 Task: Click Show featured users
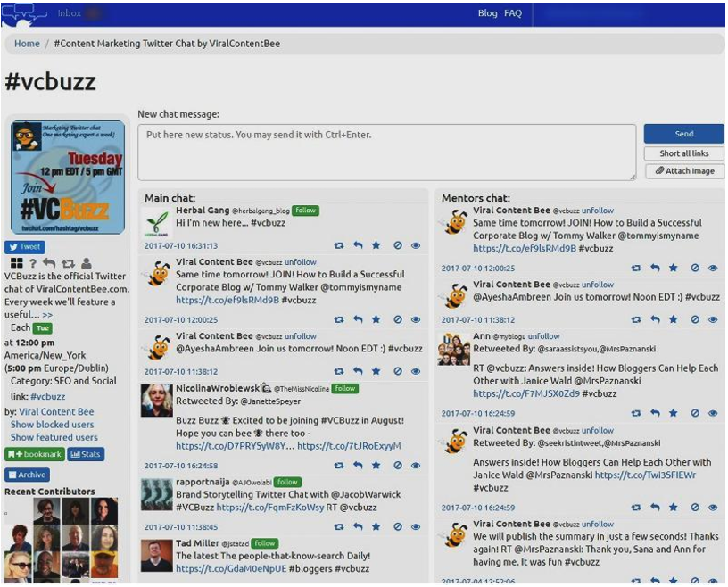(x=54, y=437)
